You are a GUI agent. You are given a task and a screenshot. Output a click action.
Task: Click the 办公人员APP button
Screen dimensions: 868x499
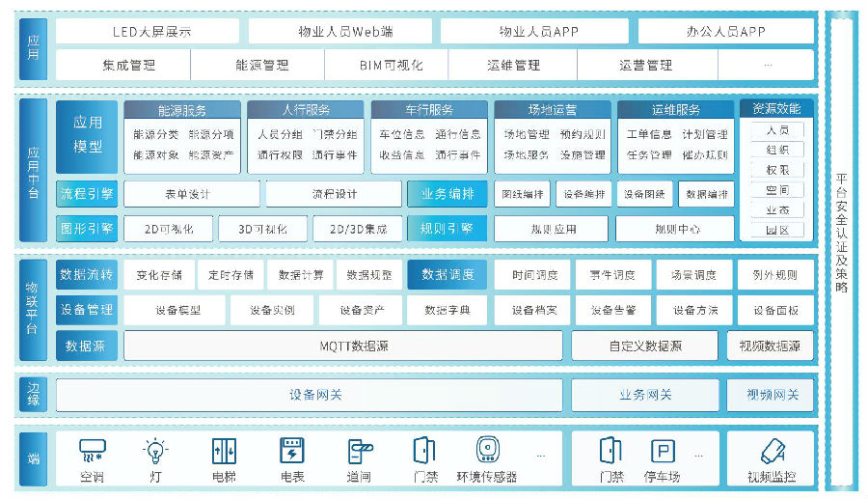click(725, 31)
